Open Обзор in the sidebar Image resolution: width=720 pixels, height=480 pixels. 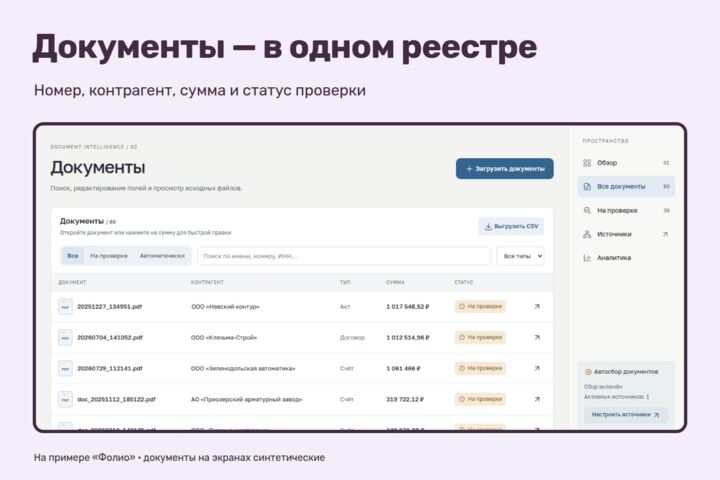pyautogui.click(x=626, y=163)
